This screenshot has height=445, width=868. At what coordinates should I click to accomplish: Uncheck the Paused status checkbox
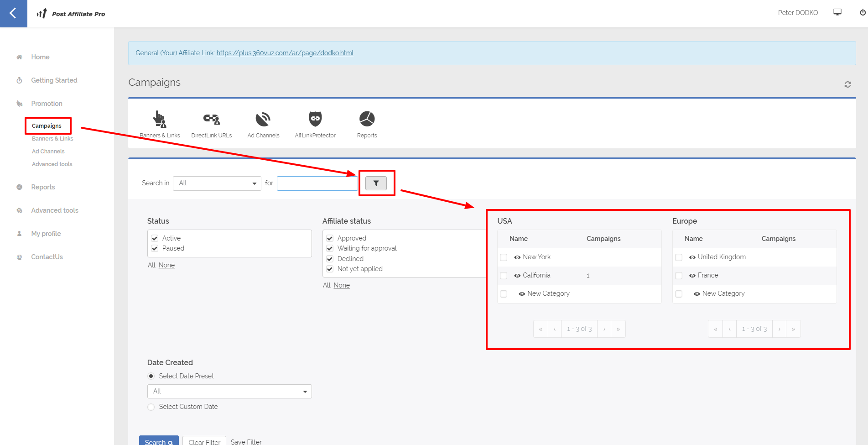click(x=155, y=248)
